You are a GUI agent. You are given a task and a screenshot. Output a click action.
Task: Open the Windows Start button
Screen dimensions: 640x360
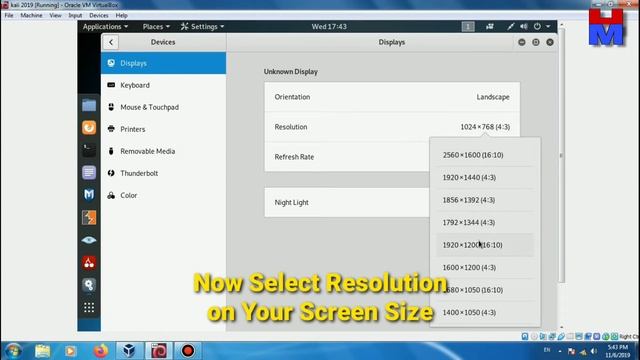click(x=13, y=351)
